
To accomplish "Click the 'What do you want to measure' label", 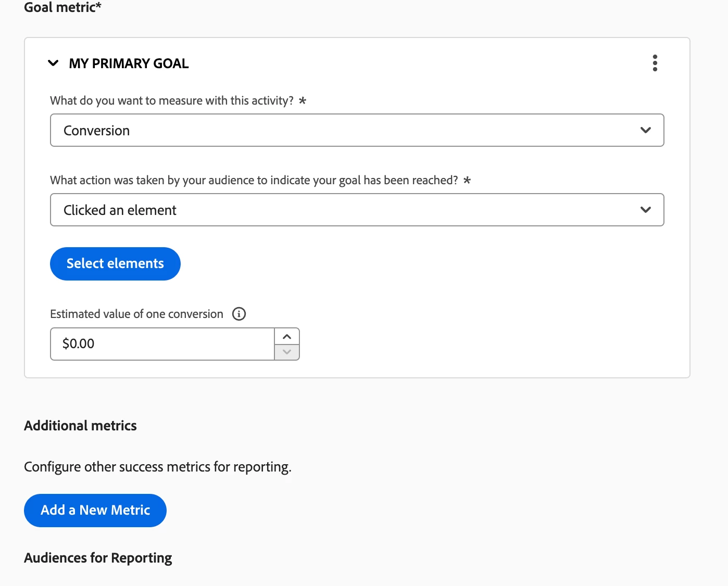I will tap(172, 100).
